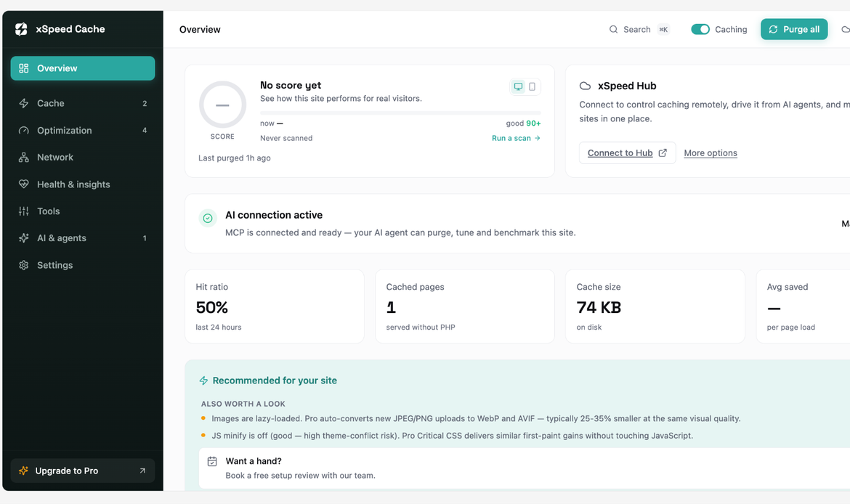Open the Cache section in sidebar
This screenshot has height=504, width=850.
tap(82, 103)
